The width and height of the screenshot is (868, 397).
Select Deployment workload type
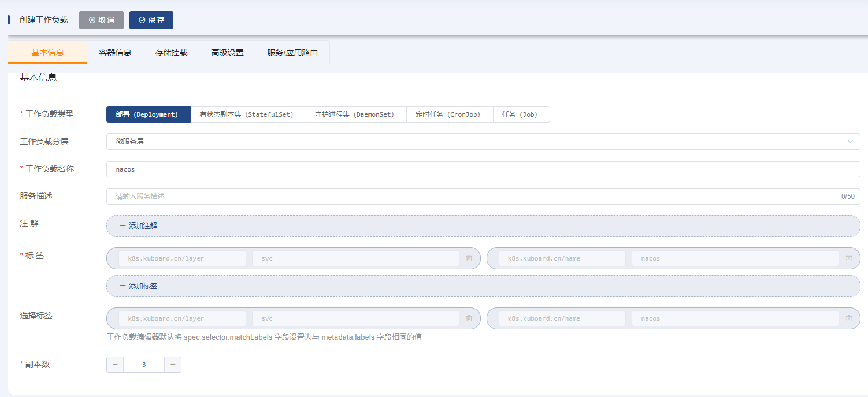pos(148,114)
